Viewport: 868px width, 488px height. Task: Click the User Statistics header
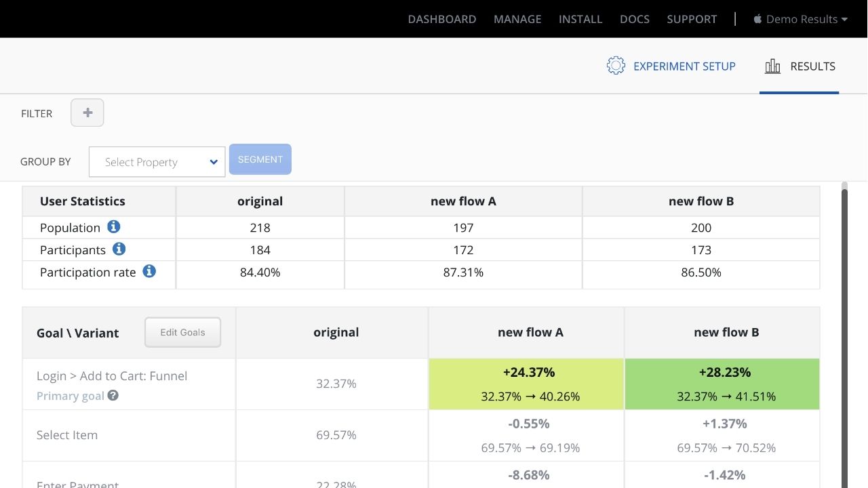83,201
